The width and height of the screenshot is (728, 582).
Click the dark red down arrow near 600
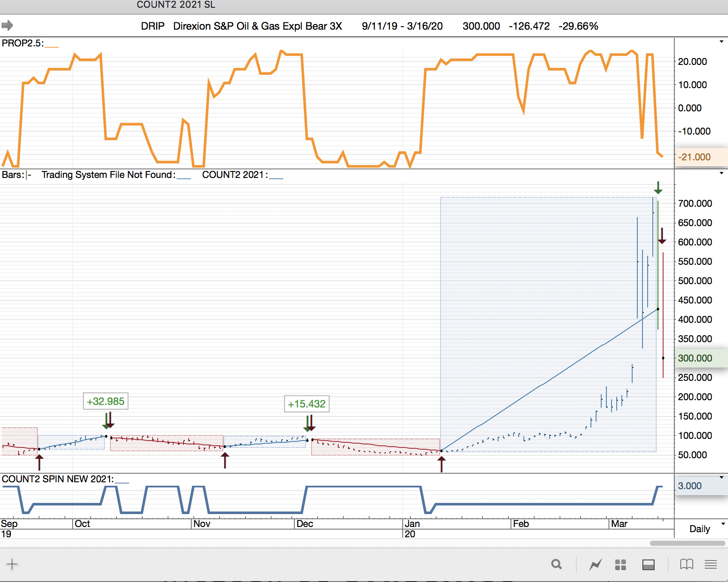(662, 236)
